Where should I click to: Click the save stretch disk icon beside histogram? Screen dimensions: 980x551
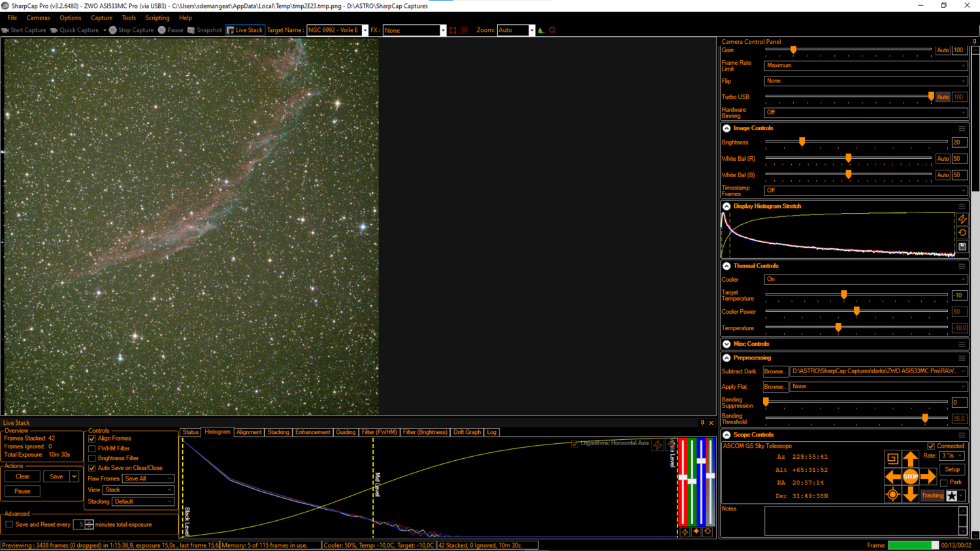tap(962, 246)
